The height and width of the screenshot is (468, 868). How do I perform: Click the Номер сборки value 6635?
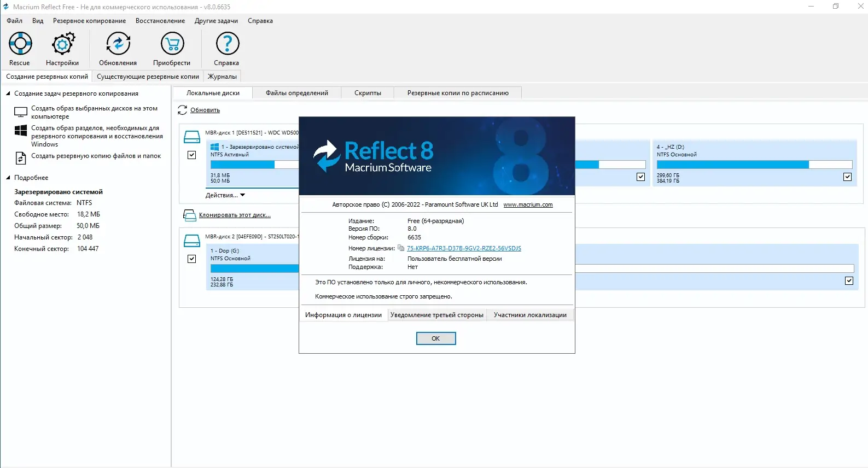(415, 237)
